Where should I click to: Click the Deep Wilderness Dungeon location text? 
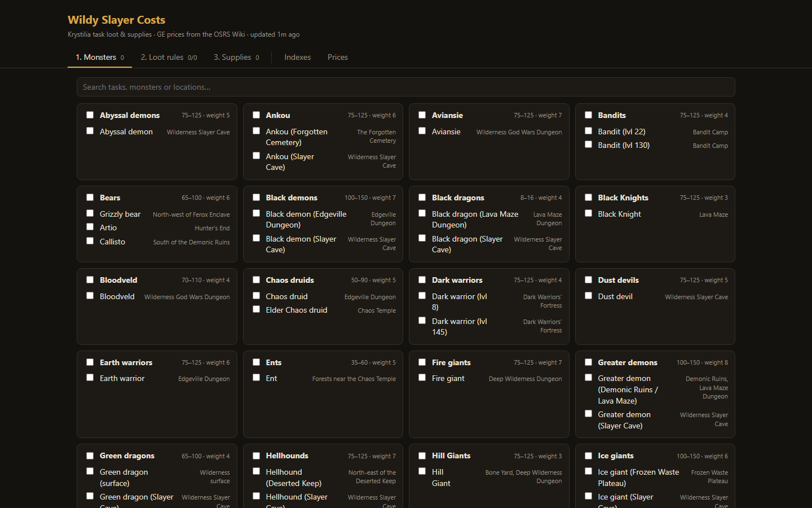coord(525,379)
